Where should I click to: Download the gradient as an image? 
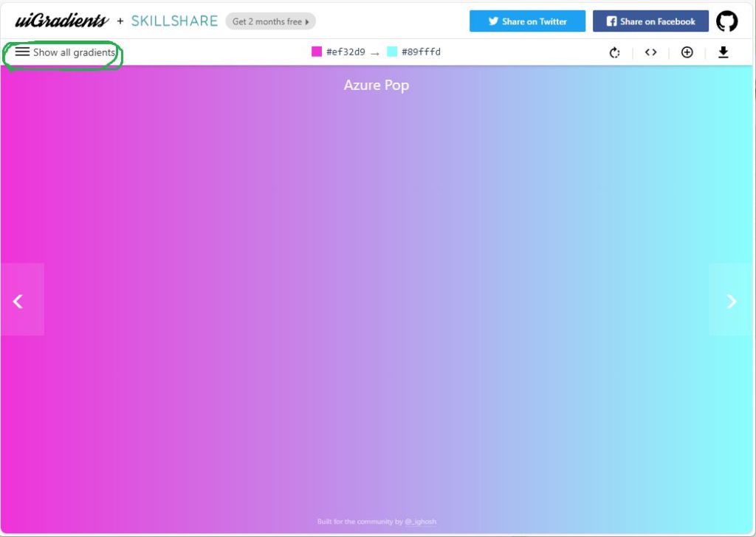(x=724, y=52)
